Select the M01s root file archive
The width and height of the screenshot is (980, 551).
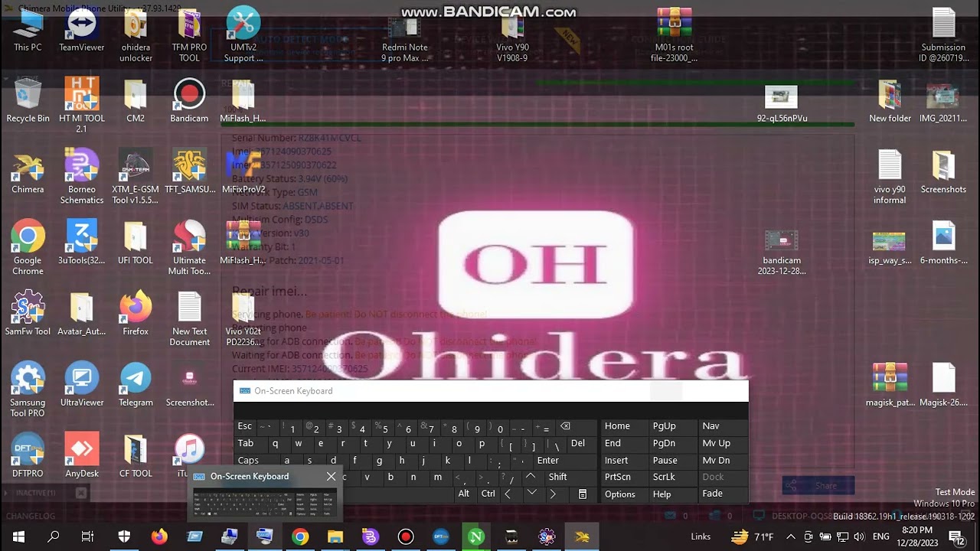[x=675, y=37]
